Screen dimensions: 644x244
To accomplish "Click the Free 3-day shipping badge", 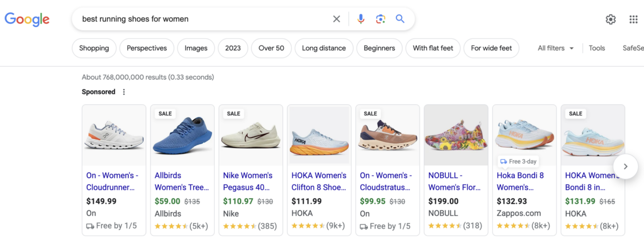I will click(519, 161).
